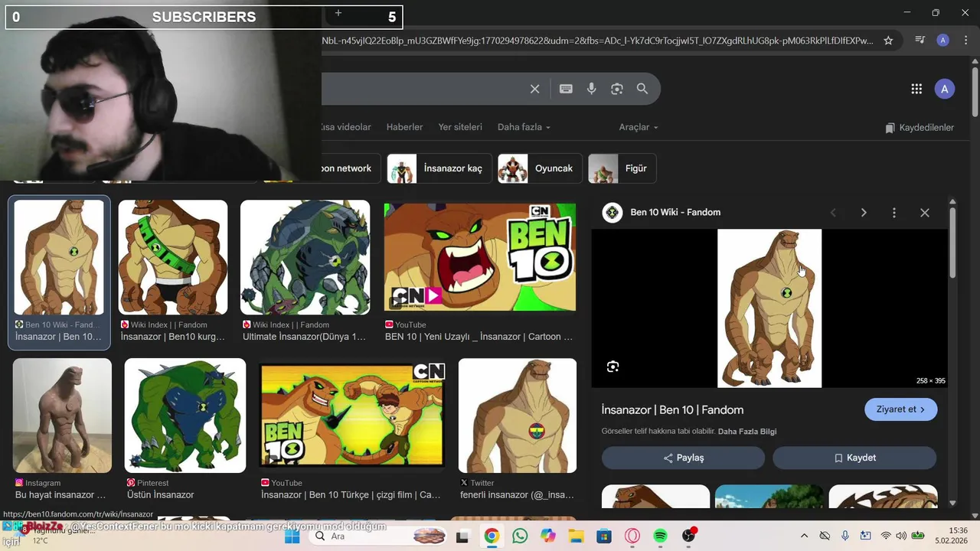This screenshot has height=551, width=980.
Task: Click large preview image of İnsanazor
Action: point(769,308)
